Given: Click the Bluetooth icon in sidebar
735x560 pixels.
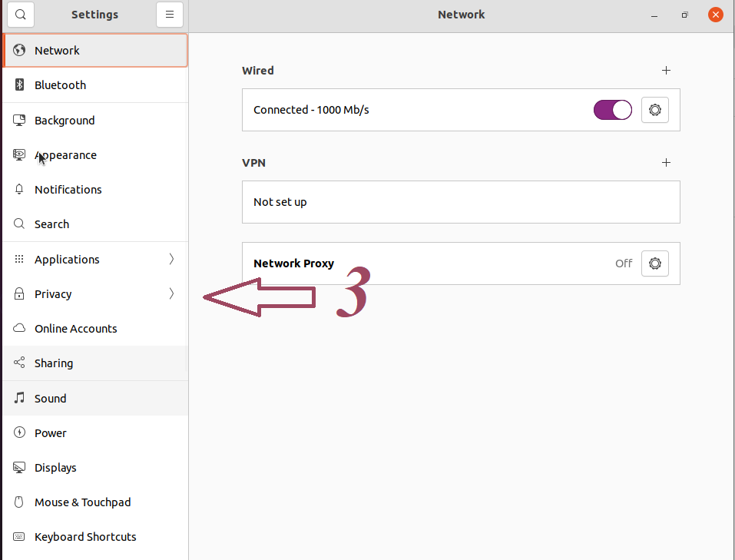Looking at the screenshot, I should click(x=20, y=85).
